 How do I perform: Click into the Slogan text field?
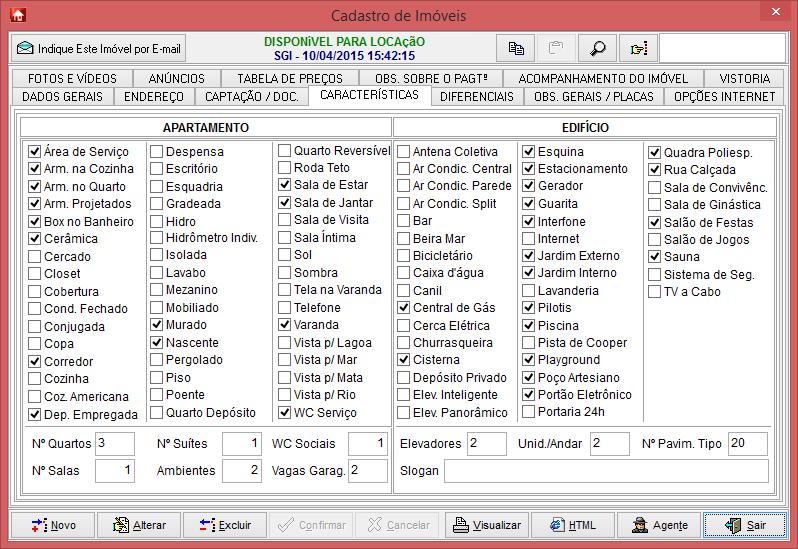[606, 471]
